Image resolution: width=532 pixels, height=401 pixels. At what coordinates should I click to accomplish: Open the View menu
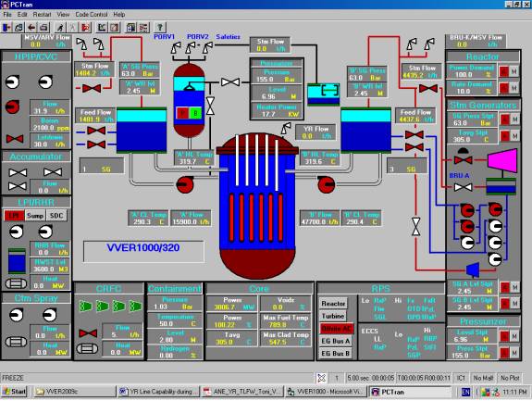(x=63, y=14)
